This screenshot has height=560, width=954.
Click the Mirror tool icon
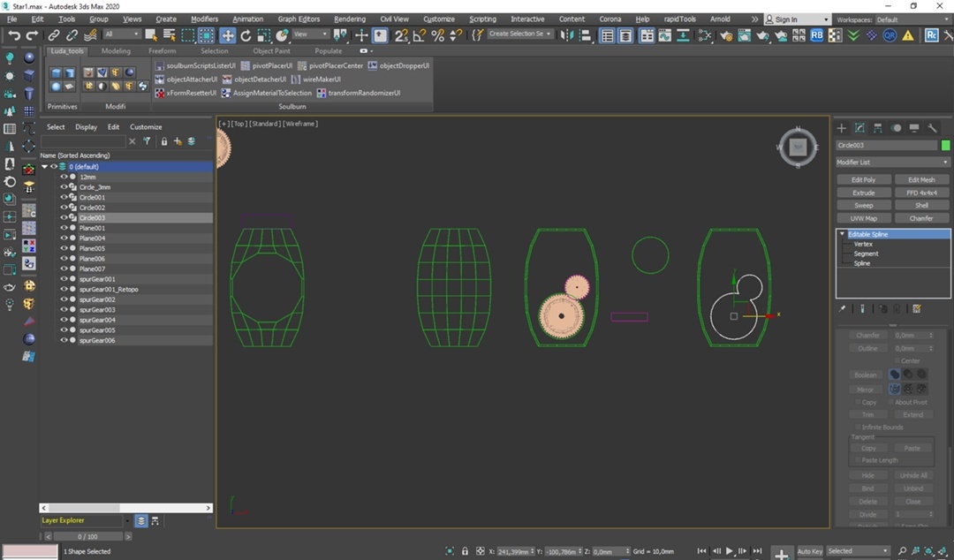pyautogui.click(x=566, y=35)
